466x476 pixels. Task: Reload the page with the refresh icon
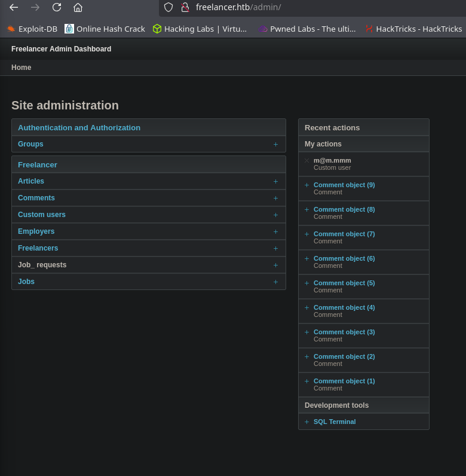pos(57,7)
